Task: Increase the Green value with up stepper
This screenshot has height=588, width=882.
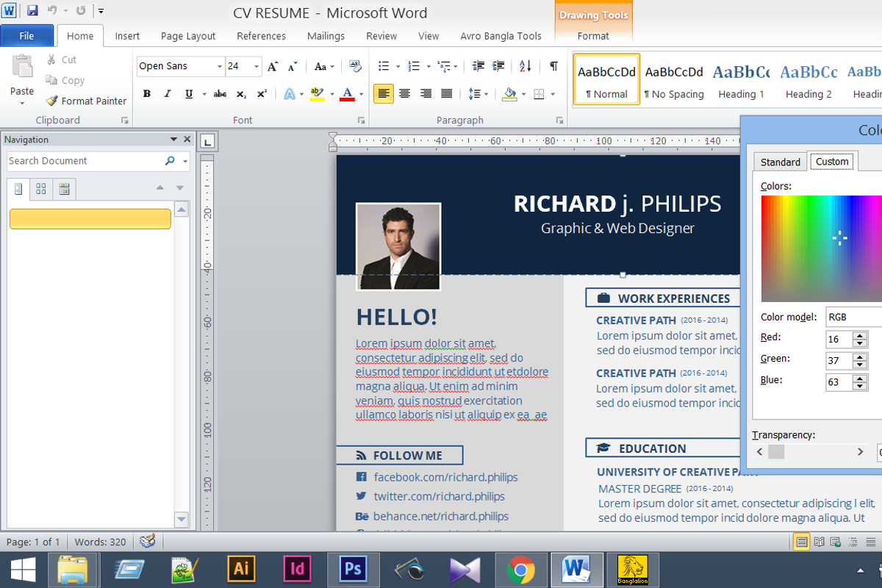Action: (x=860, y=356)
